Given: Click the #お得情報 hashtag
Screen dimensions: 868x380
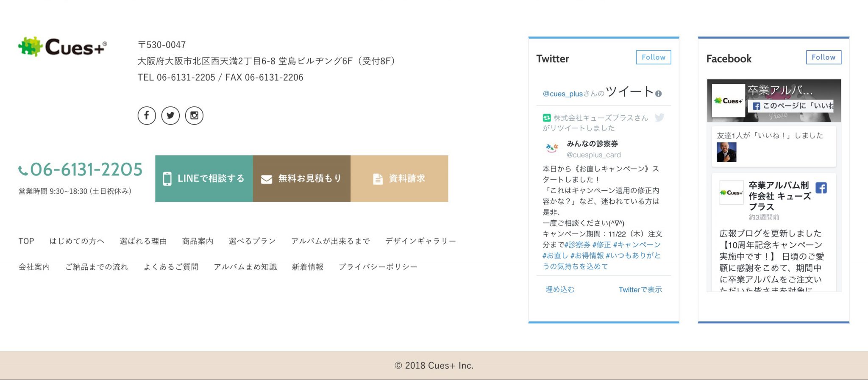Looking at the screenshot, I should 587,255.
